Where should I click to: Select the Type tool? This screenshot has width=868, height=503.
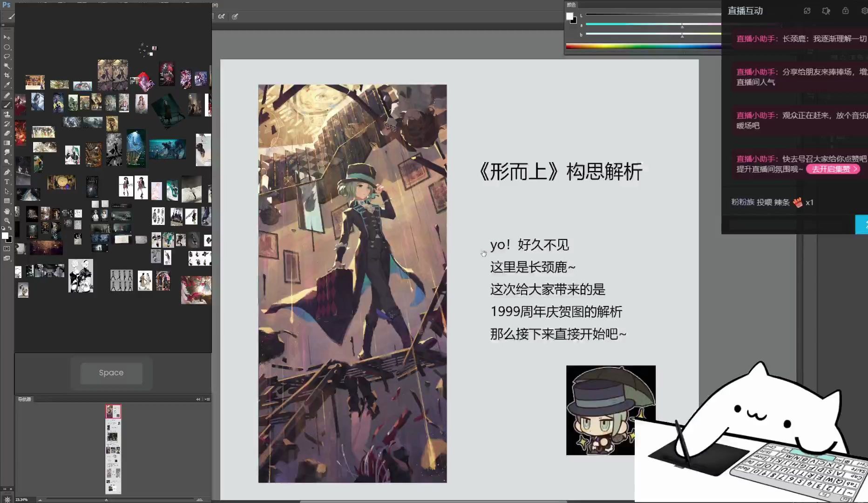point(7,182)
